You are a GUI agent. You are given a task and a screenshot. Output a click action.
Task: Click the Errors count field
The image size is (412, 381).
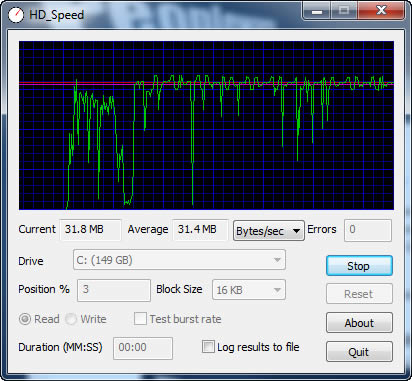coord(368,230)
